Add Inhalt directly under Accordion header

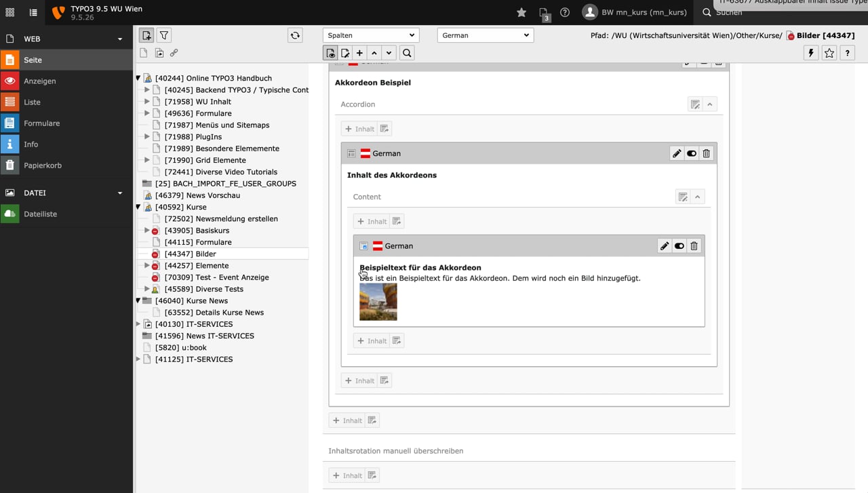point(359,129)
